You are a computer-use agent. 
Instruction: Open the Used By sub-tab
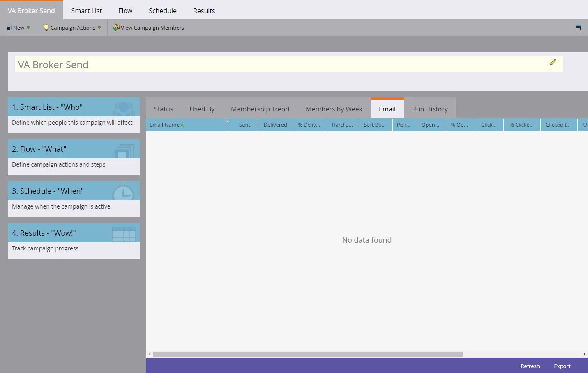point(202,109)
